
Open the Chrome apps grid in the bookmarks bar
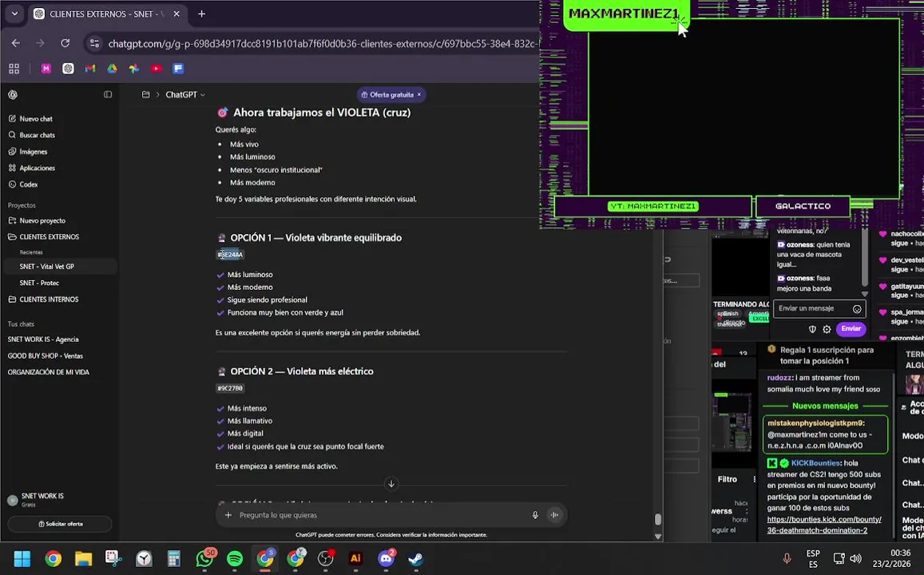coord(14,69)
